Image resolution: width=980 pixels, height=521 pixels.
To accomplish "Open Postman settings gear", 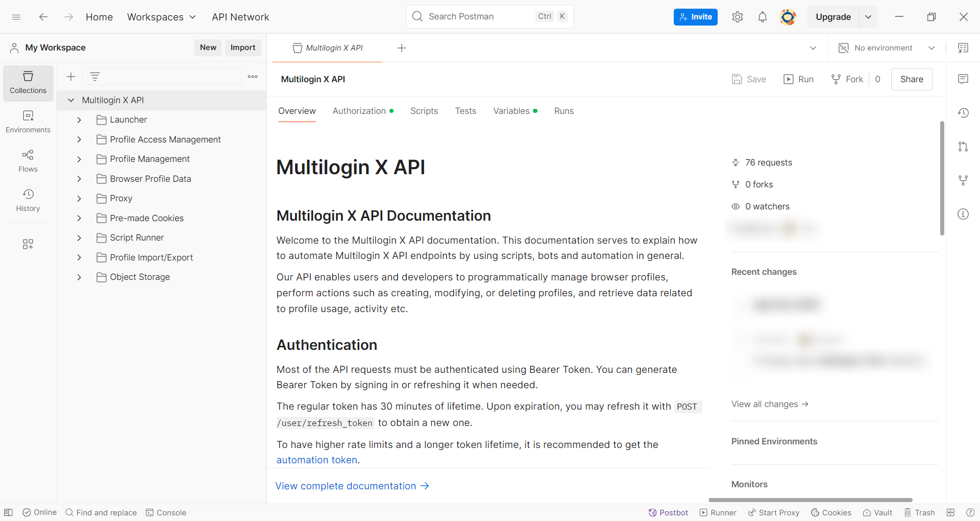I will point(737,16).
